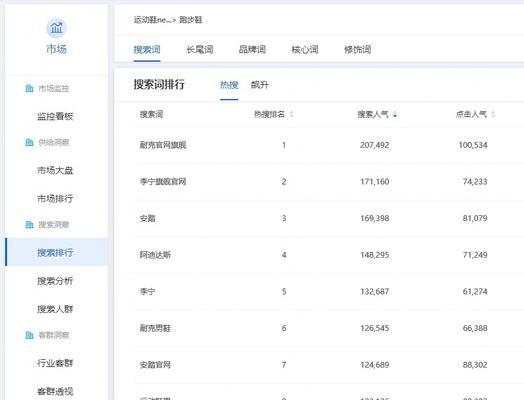Image resolution: width=524 pixels, height=400 pixels.
Task: Switch to the 品牌词 tab
Action: pyautogui.click(x=252, y=50)
